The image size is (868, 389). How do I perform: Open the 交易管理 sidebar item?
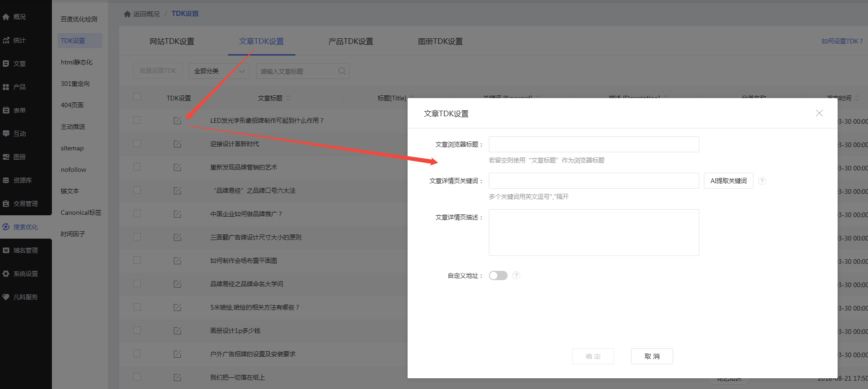click(x=26, y=204)
